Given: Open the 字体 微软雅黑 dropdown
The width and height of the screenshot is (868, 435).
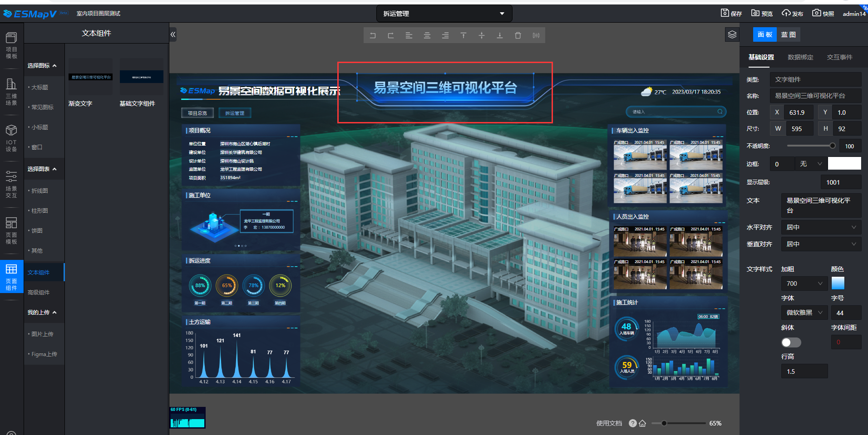Looking at the screenshot, I should (804, 313).
